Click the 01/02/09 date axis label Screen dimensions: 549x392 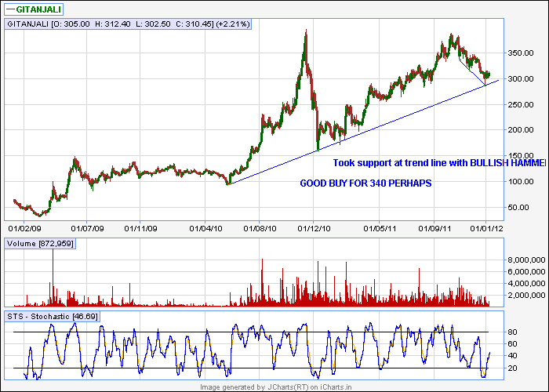click(24, 229)
